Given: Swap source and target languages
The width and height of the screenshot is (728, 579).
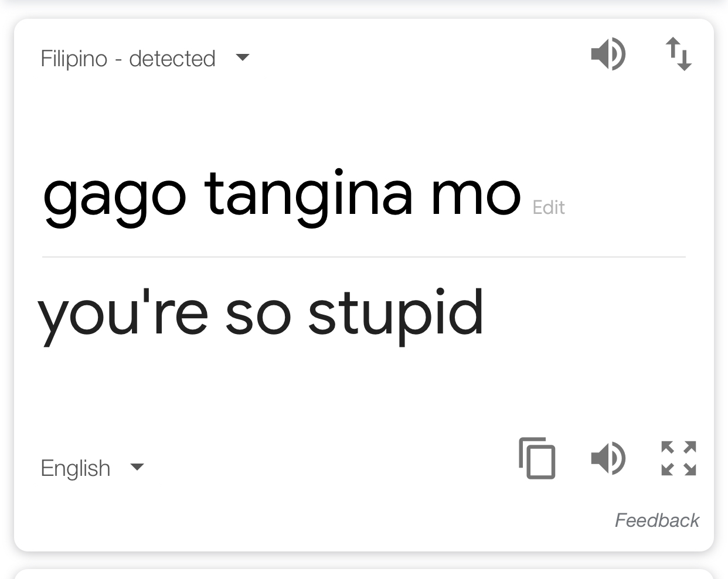Looking at the screenshot, I should click(679, 54).
